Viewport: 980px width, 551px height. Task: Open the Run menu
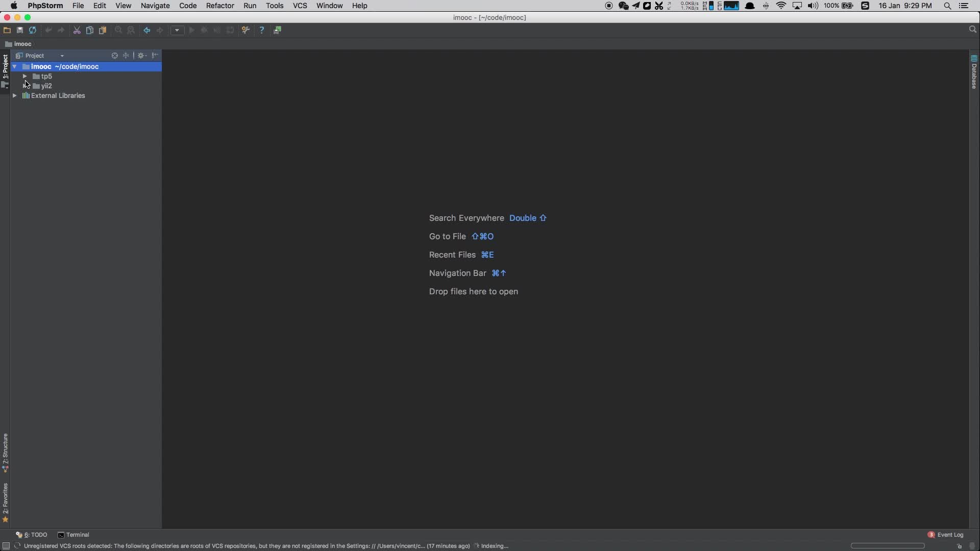tap(250, 6)
